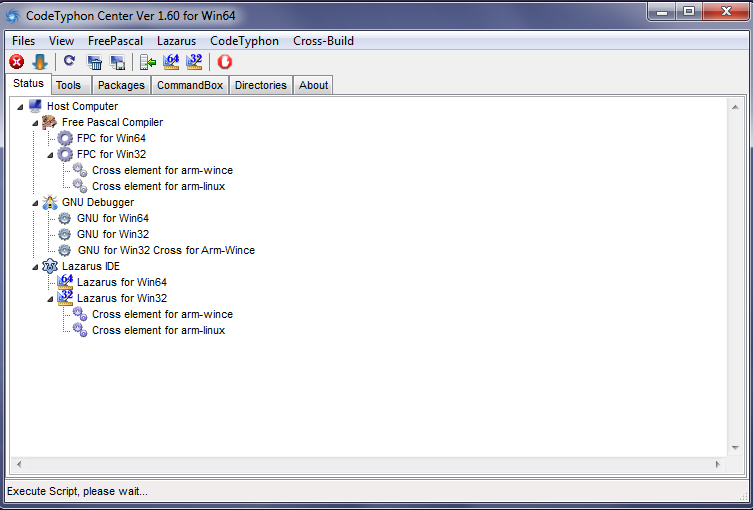The width and height of the screenshot is (753, 510).
Task: Open the View menu
Action: [61, 41]
